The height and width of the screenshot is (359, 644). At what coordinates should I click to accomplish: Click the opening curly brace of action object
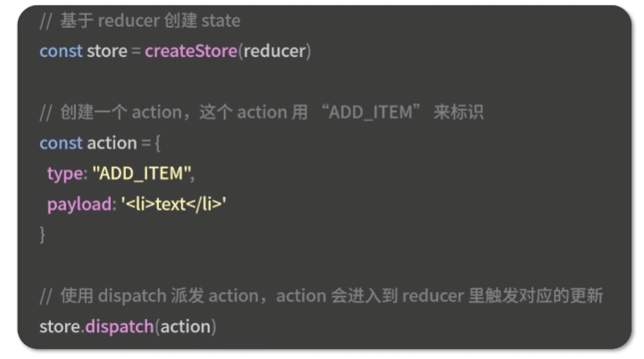pos(158,144)
